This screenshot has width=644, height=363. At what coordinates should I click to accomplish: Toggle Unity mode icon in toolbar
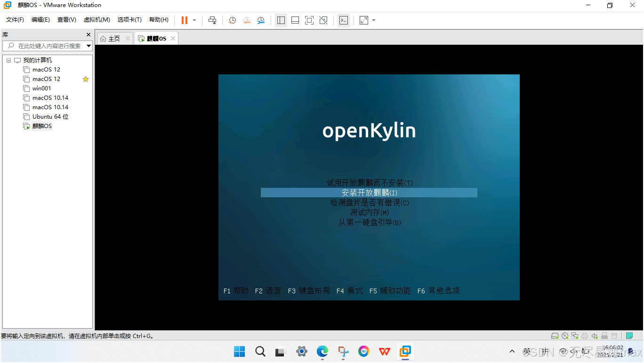coord(323,20)
